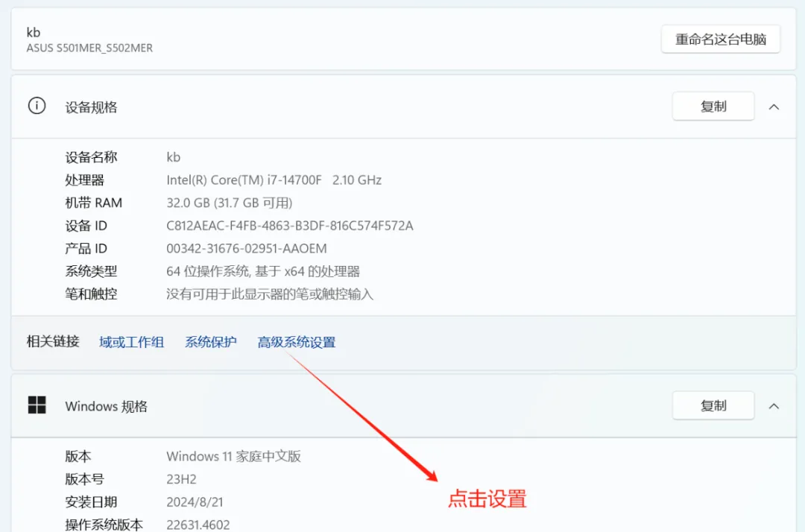805x532 pixels.
Task: Click the 版本号 label
Action: click(x=85, y=479)
